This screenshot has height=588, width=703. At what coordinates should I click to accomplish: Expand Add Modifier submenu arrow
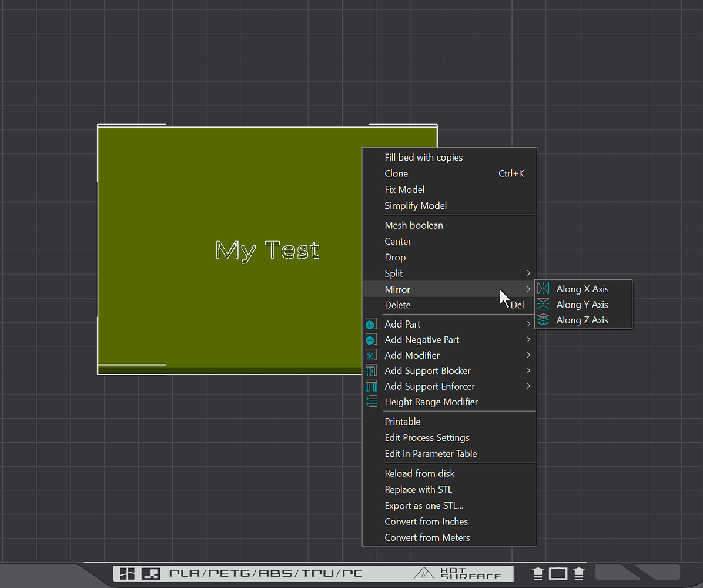[x=528, y=355]
